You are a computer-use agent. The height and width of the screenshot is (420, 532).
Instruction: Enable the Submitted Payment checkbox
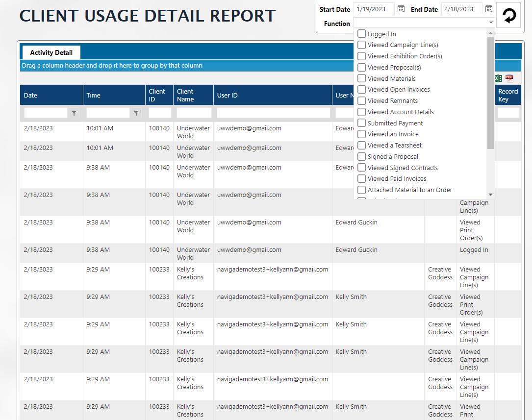(361, 123)
